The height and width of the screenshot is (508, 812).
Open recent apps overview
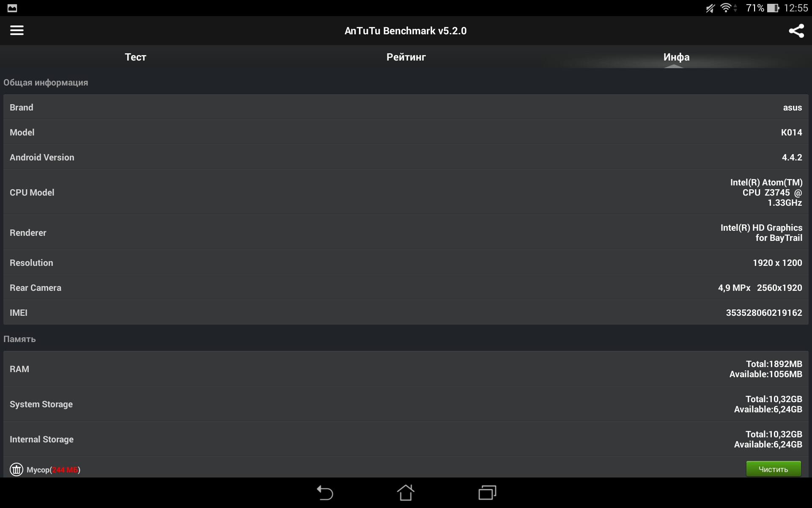point(487,493)
